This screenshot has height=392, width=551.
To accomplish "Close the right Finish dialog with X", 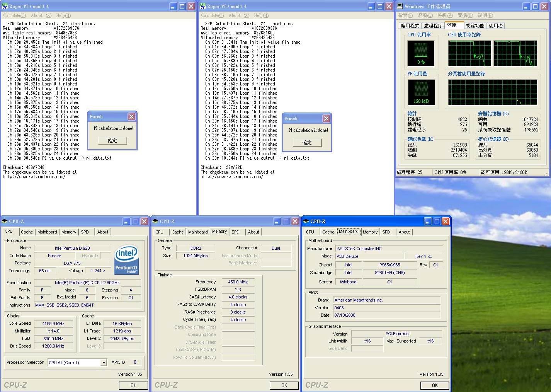I will [x=326, y=118].
